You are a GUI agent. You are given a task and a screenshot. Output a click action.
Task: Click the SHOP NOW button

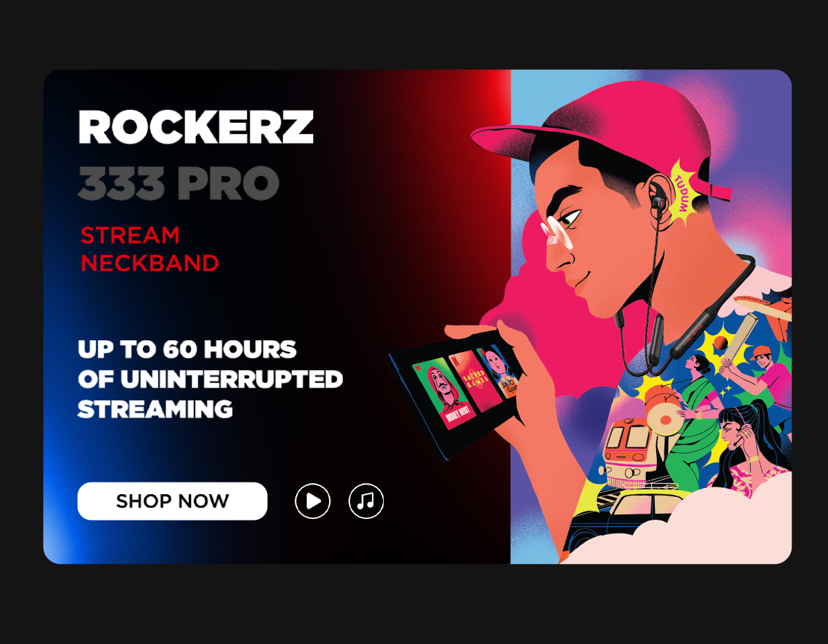point(172,501)
